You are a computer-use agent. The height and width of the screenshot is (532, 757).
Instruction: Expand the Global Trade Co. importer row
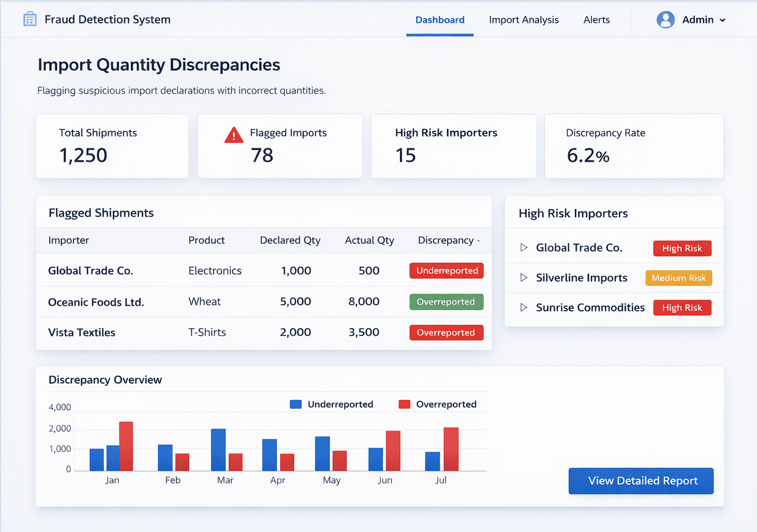pyautogui.click(x=524, y=248)
